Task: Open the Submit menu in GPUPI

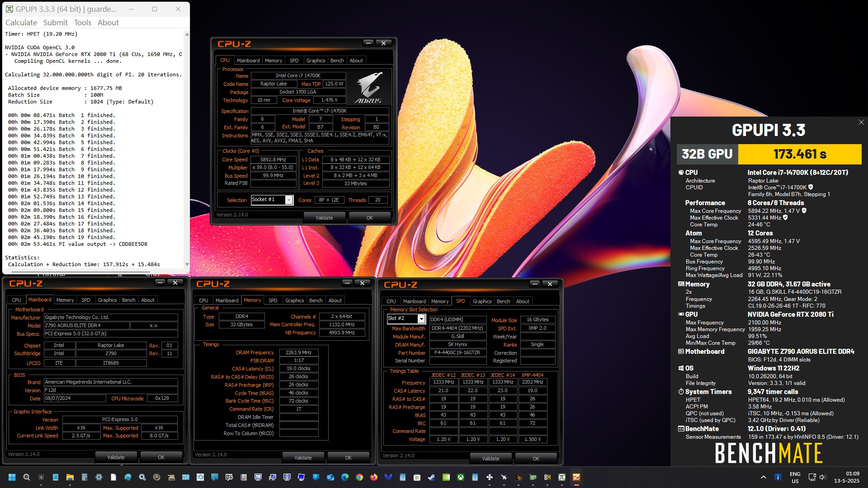Action: 56,23
